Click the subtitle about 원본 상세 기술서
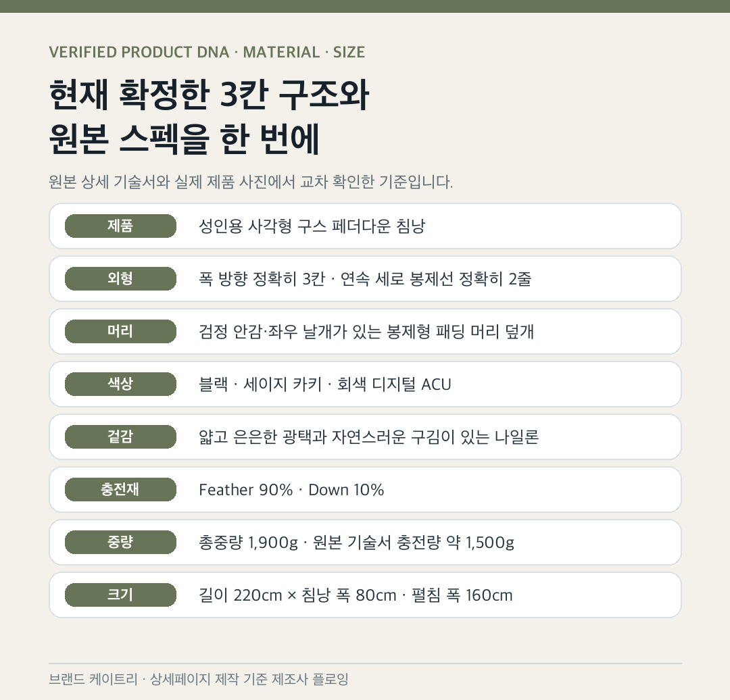730x700 pixels. coord(251,182)
